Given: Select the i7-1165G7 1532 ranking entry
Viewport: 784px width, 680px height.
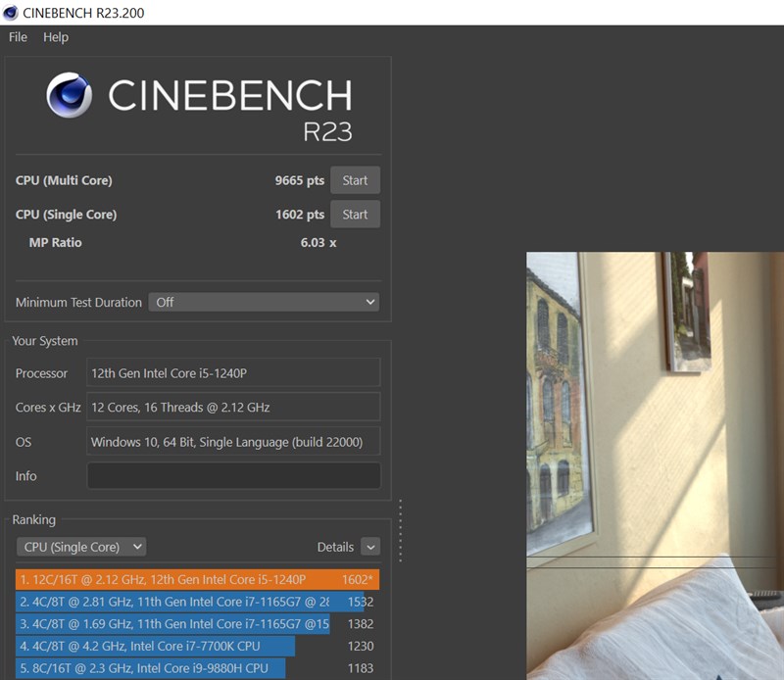Looking at the screenshot, I should coord(198,602).
